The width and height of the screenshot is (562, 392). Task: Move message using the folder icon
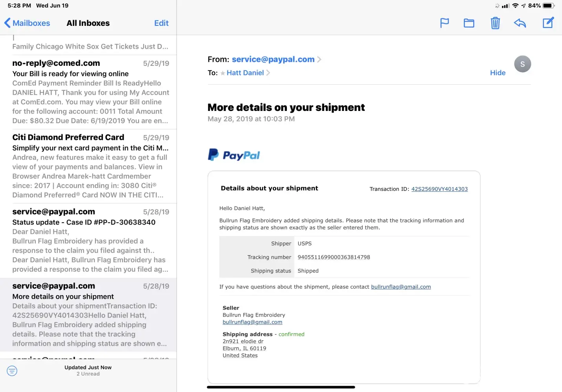coord(469,23)
